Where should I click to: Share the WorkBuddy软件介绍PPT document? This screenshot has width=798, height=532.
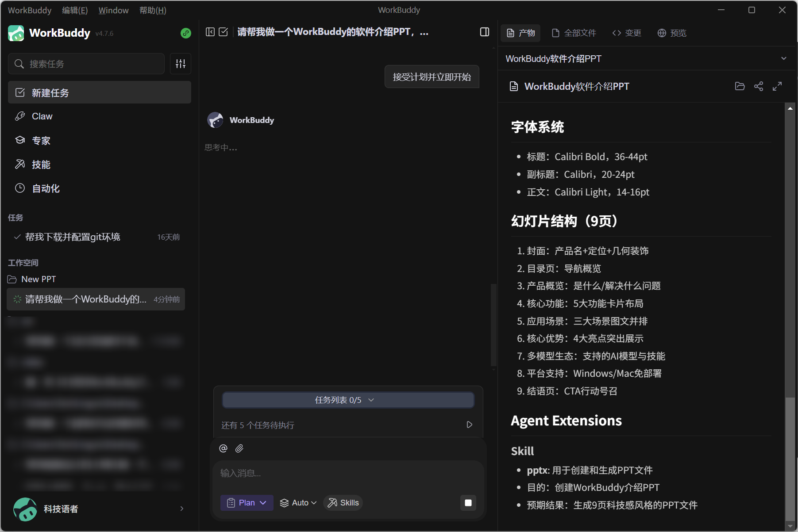pyautogui.click(x=759, y=86)
